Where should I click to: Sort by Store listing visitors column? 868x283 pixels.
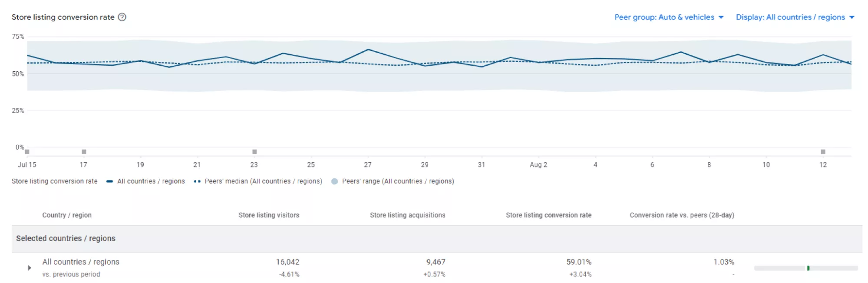(269, 215)
